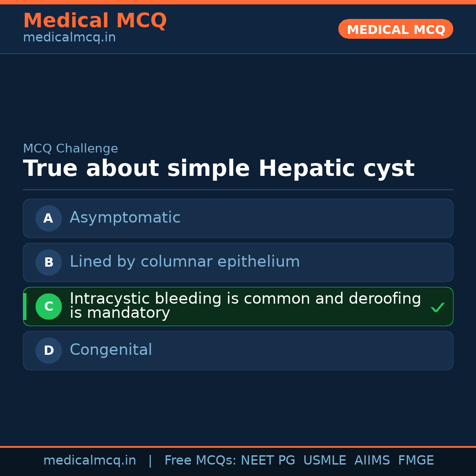Viewport: 476px width, 476px height.
Task: Click the circular D option badge
Action: 48,350
